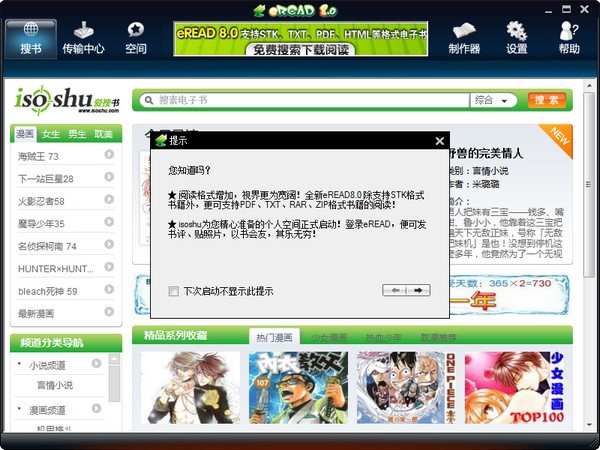Click the arrow icon beside 火影忍者58

coord(109,199)
